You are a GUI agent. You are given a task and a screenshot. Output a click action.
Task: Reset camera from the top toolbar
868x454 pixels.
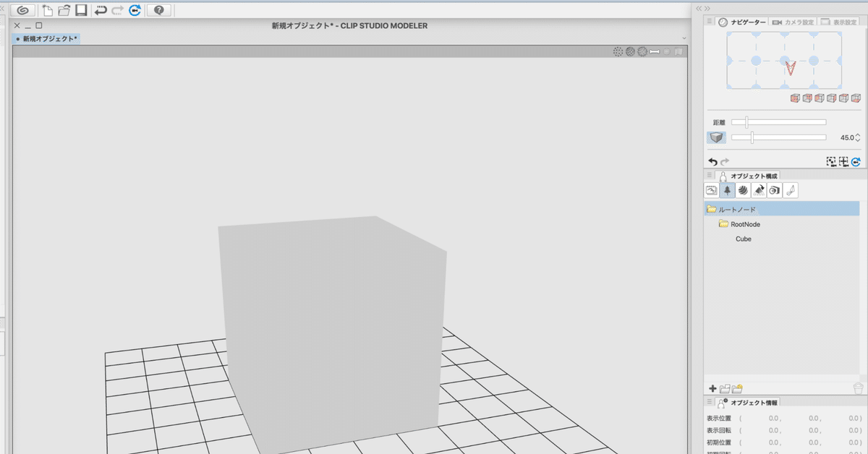[x=135, y=10]
